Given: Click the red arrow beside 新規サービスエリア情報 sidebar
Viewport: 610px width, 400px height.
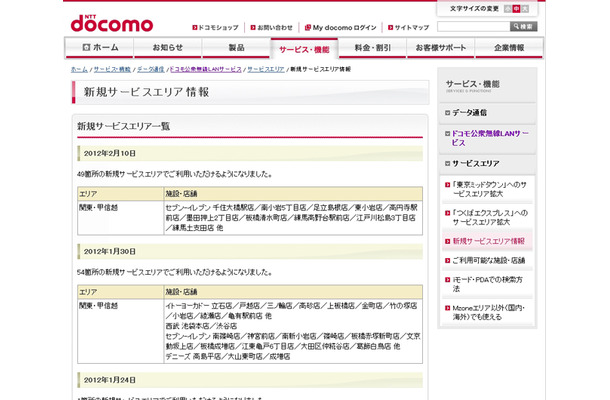Looking at the screenshot, I should coord(447,241).
